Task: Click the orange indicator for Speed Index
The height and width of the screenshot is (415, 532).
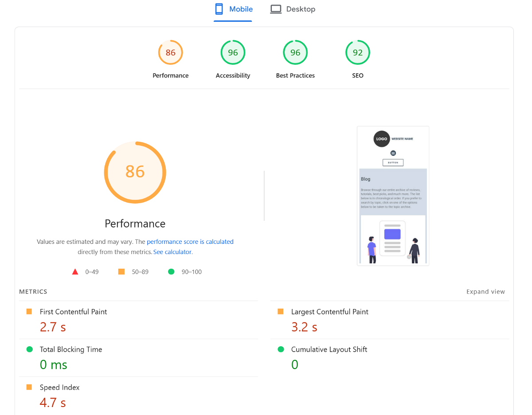Action: click(29, 387)
